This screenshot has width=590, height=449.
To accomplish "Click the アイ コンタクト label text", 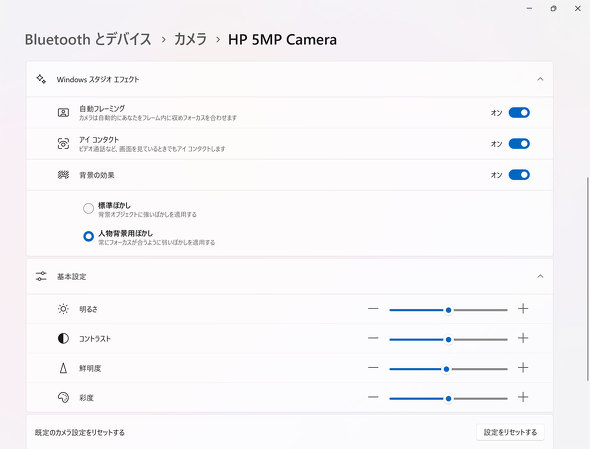I will pyautogui.click(x=99, y=140).
